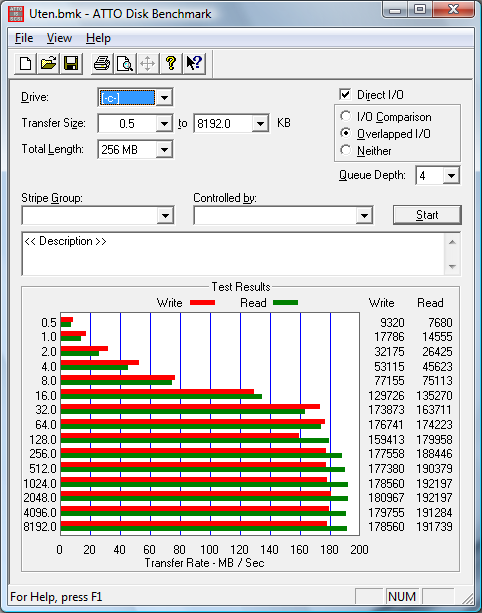Activate the context help arrow icon
This screenshot has height=613, width=482.
coord(194,63)
